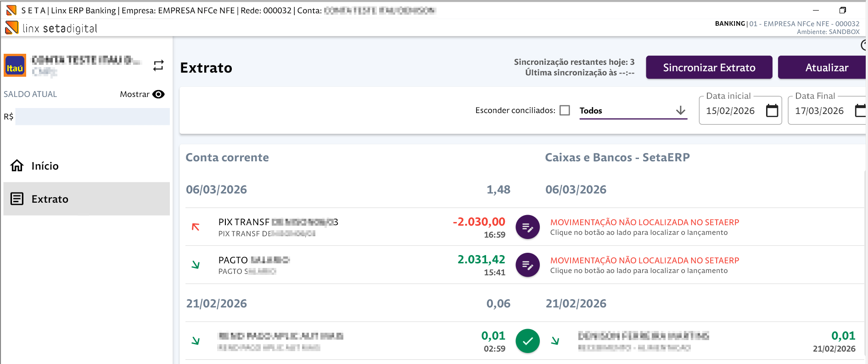Click hidden SALDO ATUAL balance field
This screenshot has height=364, width=868.
click(93, 116)
